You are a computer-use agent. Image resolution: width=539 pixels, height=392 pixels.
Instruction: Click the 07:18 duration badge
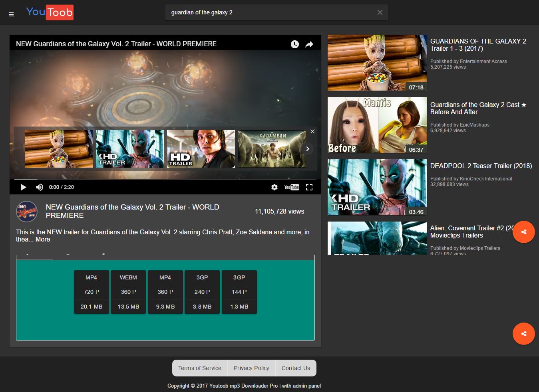[x=416, y=87]
